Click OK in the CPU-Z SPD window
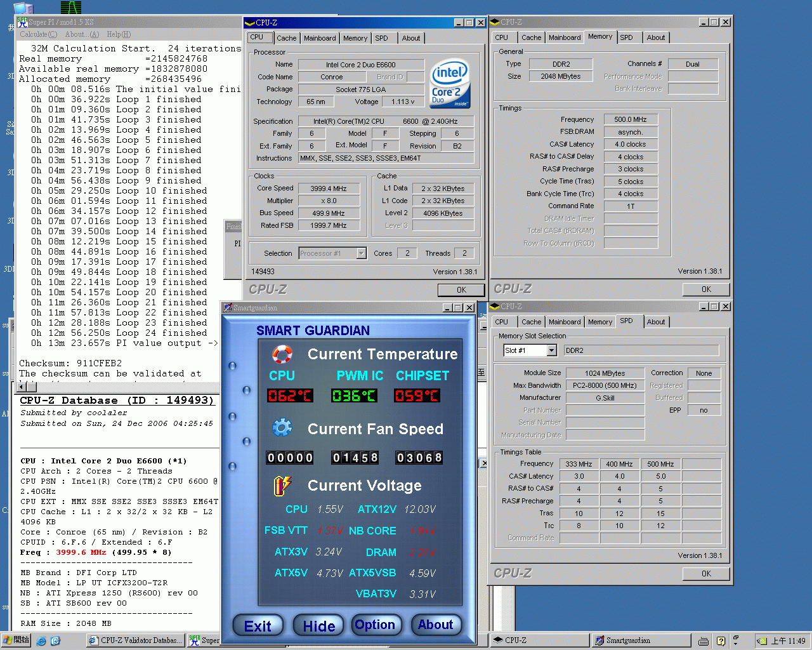 point(706,574)
